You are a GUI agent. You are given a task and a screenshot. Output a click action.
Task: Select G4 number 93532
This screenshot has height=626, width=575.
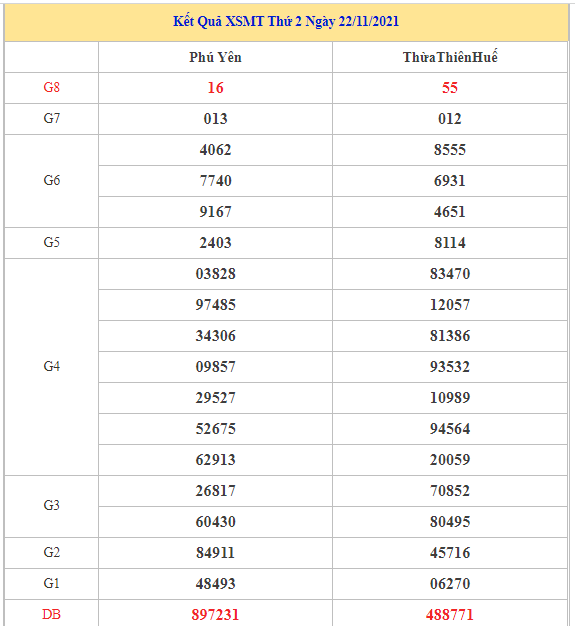point(450,367)
